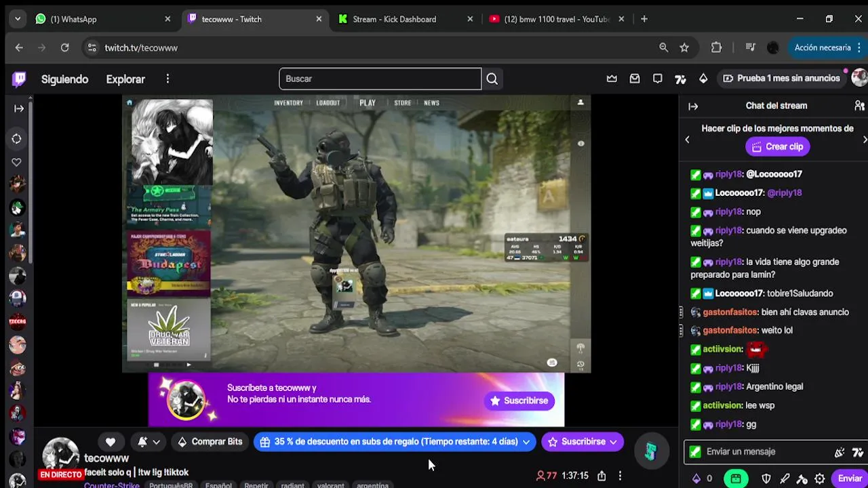Open Get Bits diamond icon in header
This screenshot has width=868, height=488.
pos(703,79)
